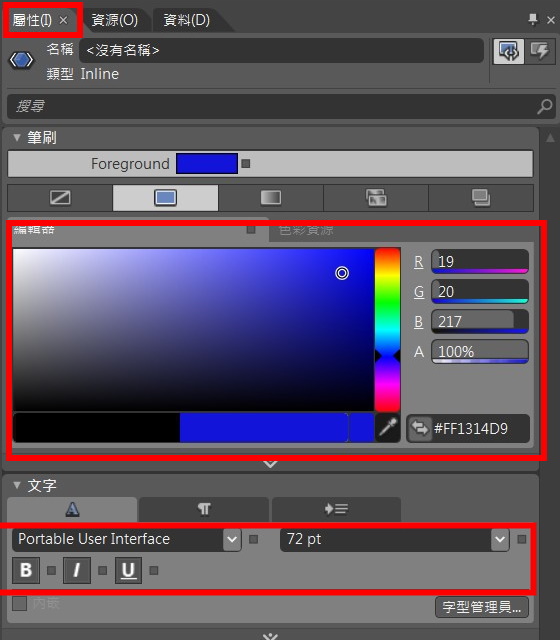Open the Portable User Interface font dropdown
Screen dimensions: 560x640
coord(232,539)
